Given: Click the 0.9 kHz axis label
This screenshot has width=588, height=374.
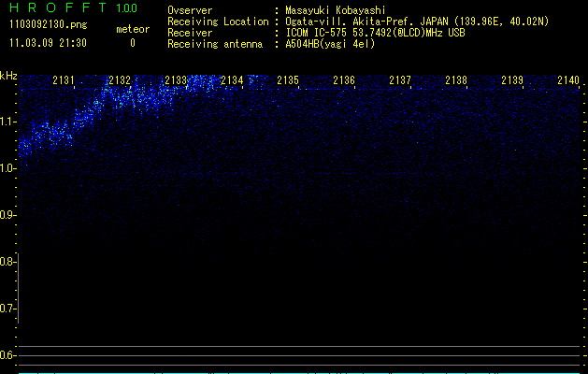Looking at the screenshot, I should (x=7, y=215).
